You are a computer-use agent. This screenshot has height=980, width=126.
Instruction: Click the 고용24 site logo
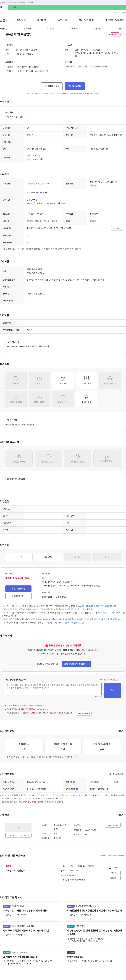point(5,20)
